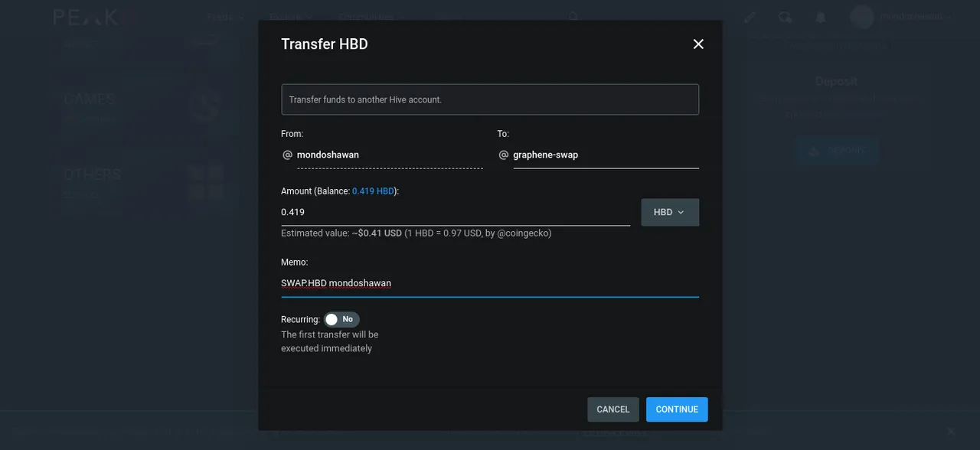Click the 'Transfer funds to another Hive account.' text
This screenshot has width=980, height=450.
tap(365, 99)
